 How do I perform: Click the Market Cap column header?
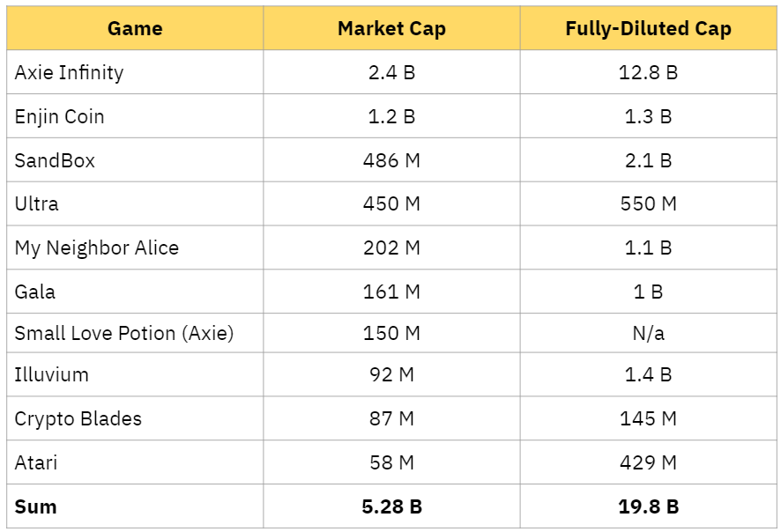tap(391, 29)
